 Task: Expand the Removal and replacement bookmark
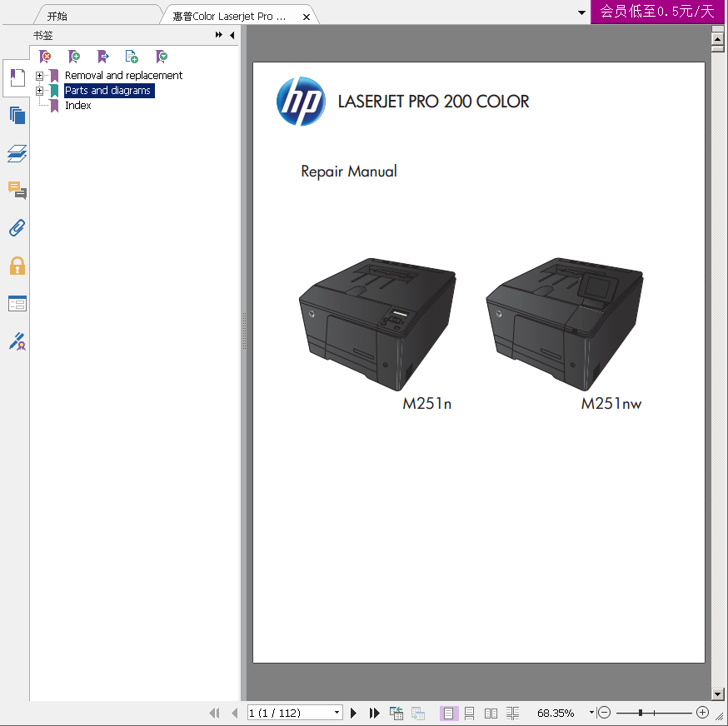coord(39,75)
